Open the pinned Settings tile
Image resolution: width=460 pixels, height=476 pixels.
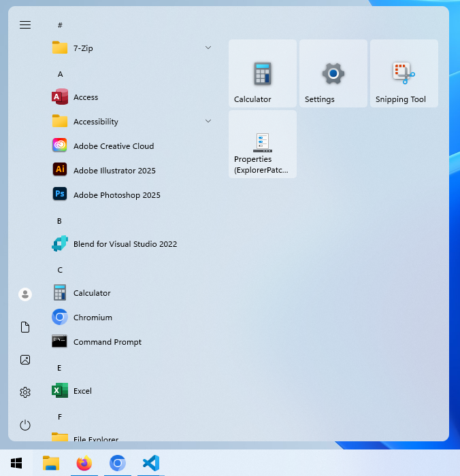tap(333, 73)
